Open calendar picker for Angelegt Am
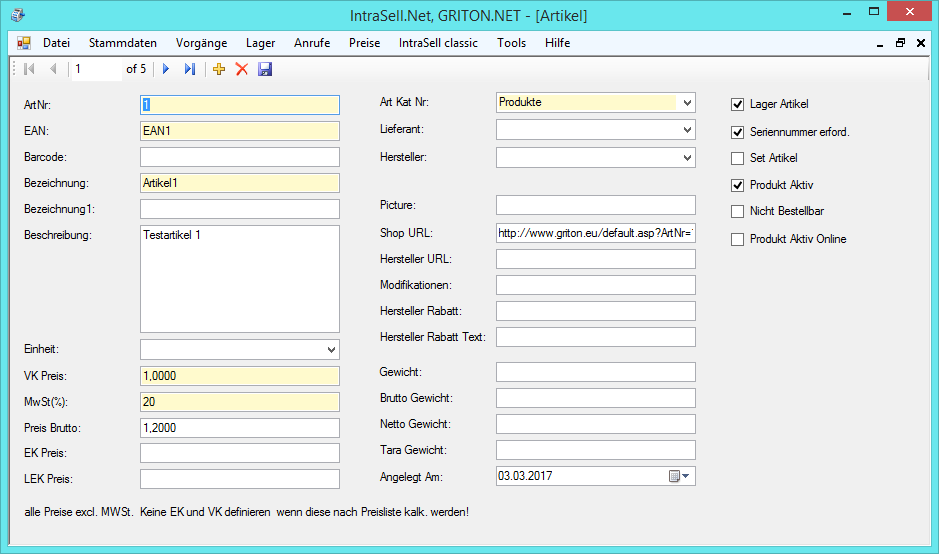Viewport: 939px width, 554px height. (x=679, y=476)
